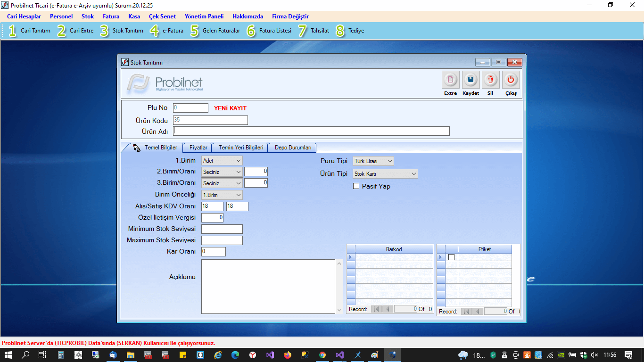
Task: Switch to the Fiyatlar tab
Action: pos(198,148)
